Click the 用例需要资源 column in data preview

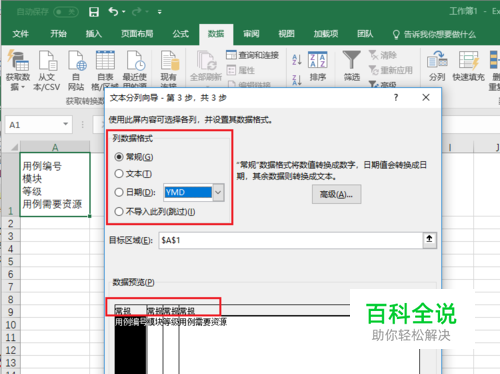point(203,322)
